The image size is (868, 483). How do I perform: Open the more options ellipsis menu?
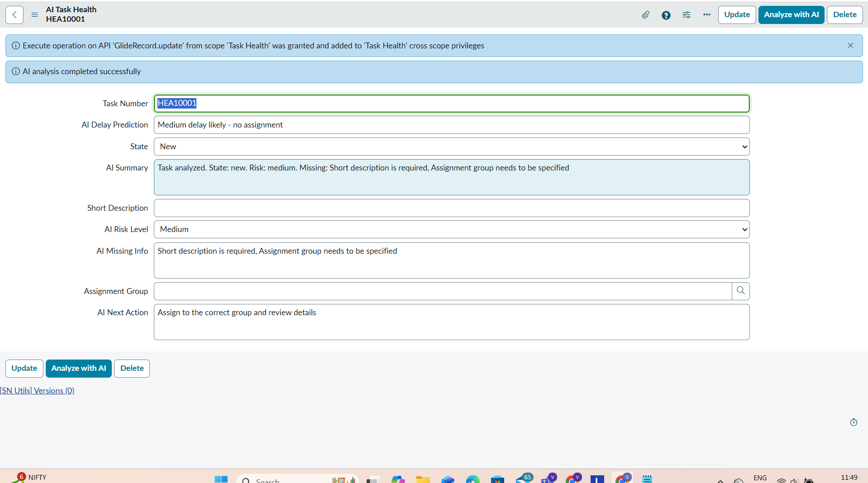pos(706,15)
